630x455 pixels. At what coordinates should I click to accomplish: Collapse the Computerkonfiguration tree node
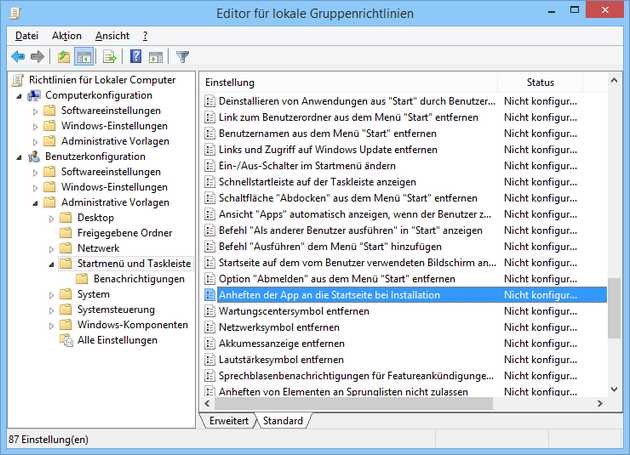[19, 95]
